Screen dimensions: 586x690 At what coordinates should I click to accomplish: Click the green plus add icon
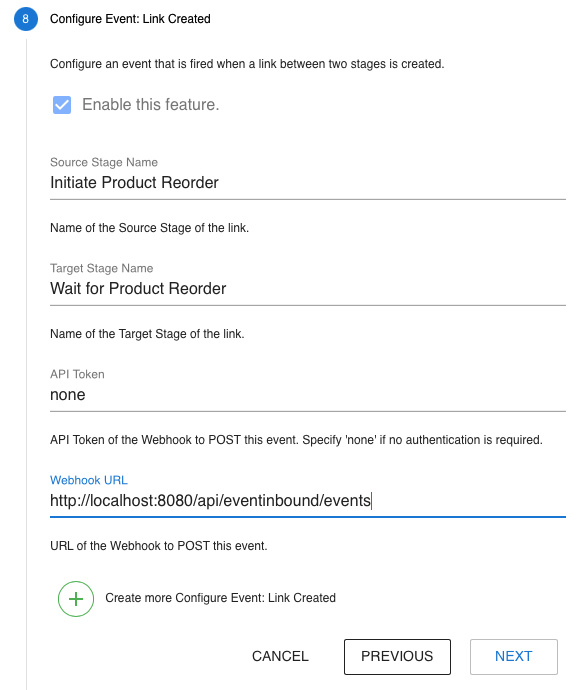click(76, 599)
